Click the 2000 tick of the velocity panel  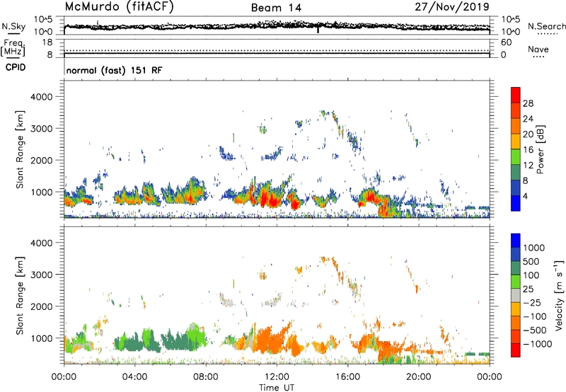(42, 306)
